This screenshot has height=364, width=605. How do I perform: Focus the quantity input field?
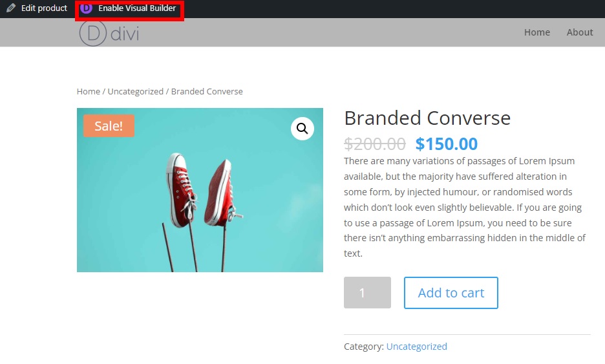point(367,293)
